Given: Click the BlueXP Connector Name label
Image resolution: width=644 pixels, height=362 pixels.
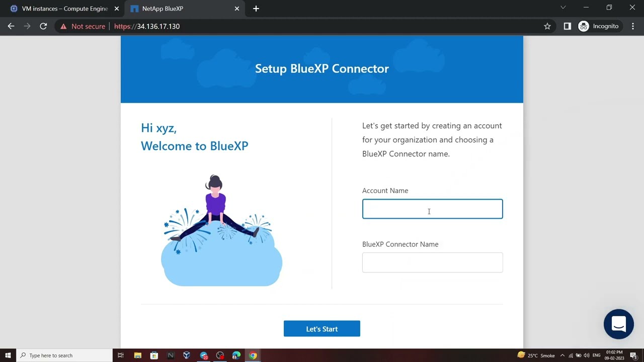Looking at the screenshot, I should [x=400, y=244].
